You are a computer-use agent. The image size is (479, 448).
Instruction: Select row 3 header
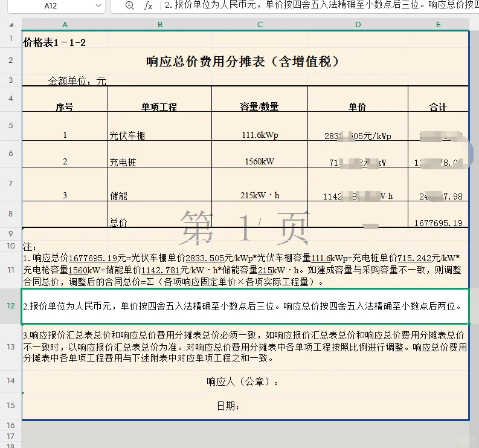click(11, 80)
